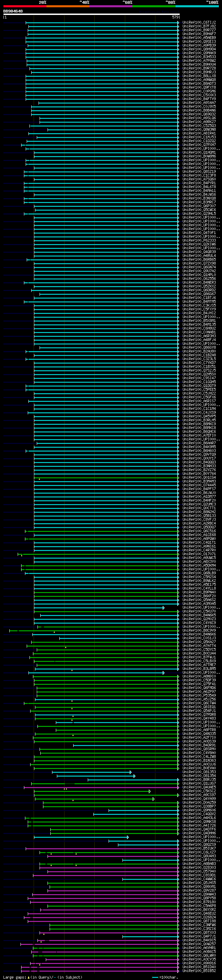Select the UniRef100_Q2UMC3 label
Image resolution: width=222 pixels, height=980 pixels.
[x=199, y=504]
